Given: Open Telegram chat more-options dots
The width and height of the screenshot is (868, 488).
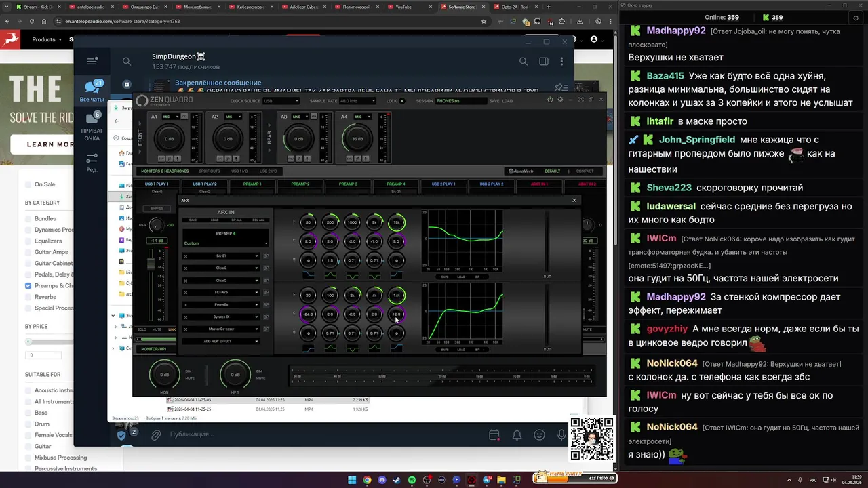Looking at the screenshot, I should point(561,61).
